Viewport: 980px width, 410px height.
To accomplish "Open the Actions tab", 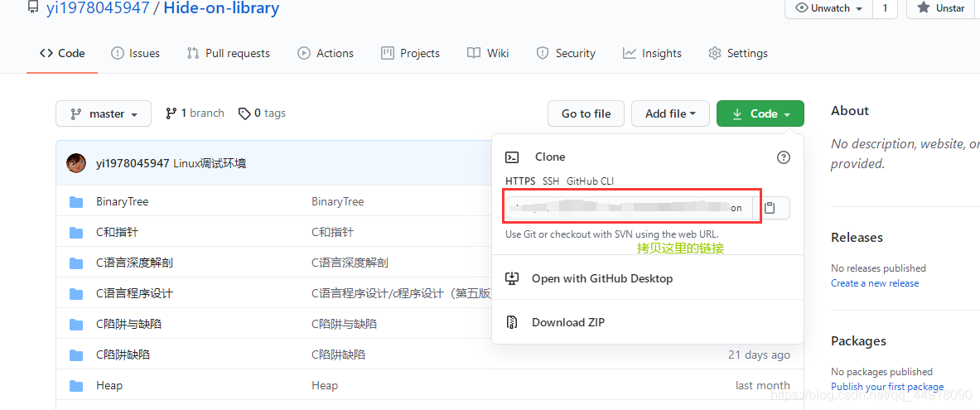I will coord(326,54).
